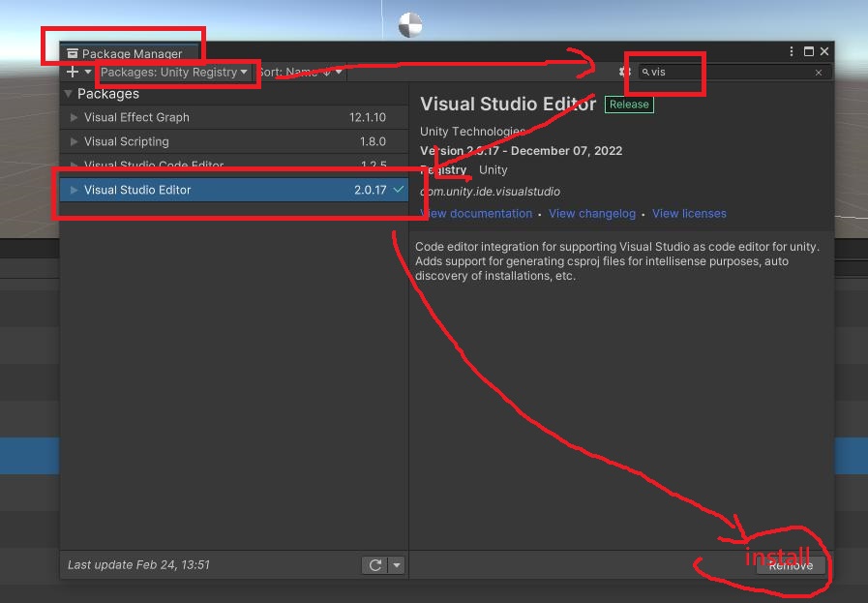This screenshot has width=868, height=603.
Task: Click the Visual Studio Editor details title
Action: click(508, 105)
